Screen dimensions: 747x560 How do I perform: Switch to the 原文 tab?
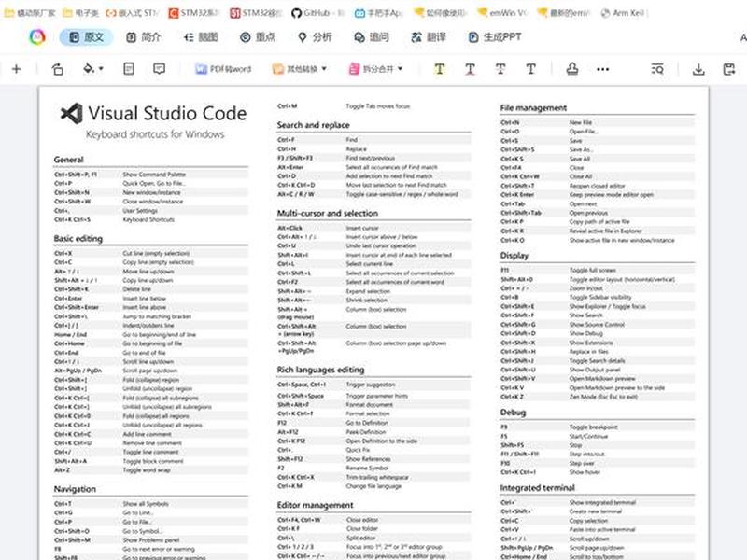[86, 37]
